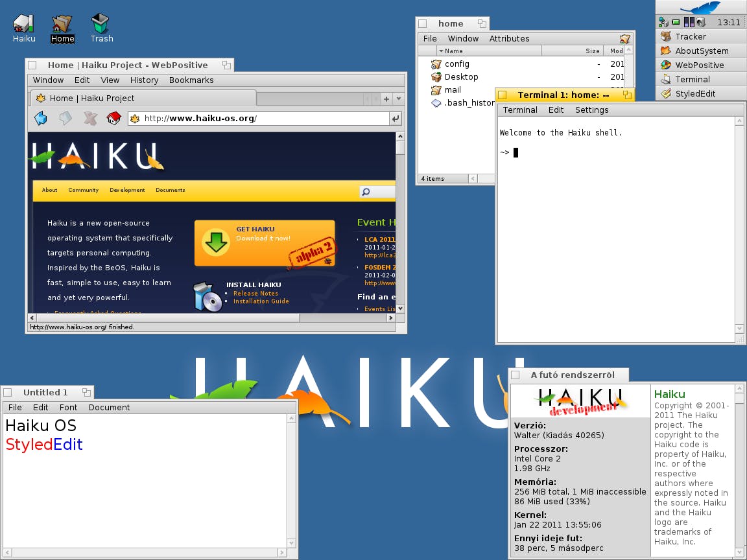Viewport: 747px width, 560px height.
Task: Select the Home | Haiku Project tab
Action: pos(144,98)
